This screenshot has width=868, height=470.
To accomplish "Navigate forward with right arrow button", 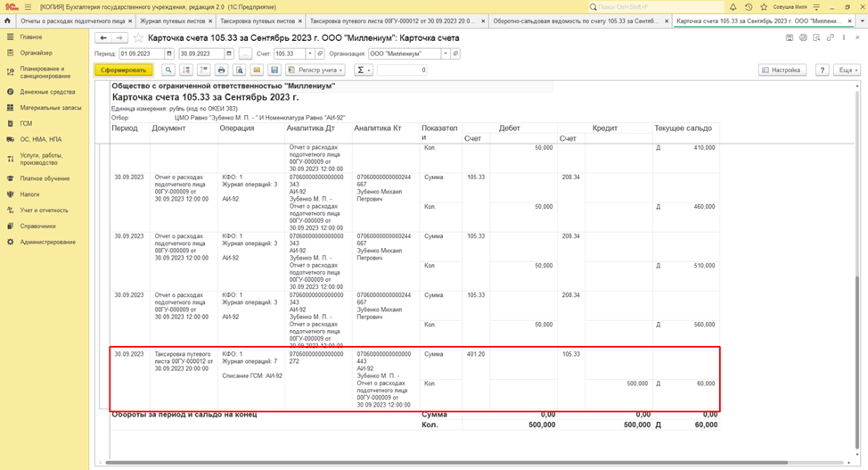I will pos(119,38).
